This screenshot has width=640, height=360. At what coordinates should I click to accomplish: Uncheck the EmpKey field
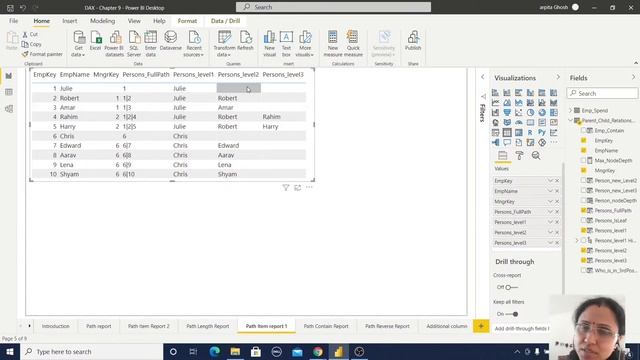pyautogui.click(x=583, y=140)
